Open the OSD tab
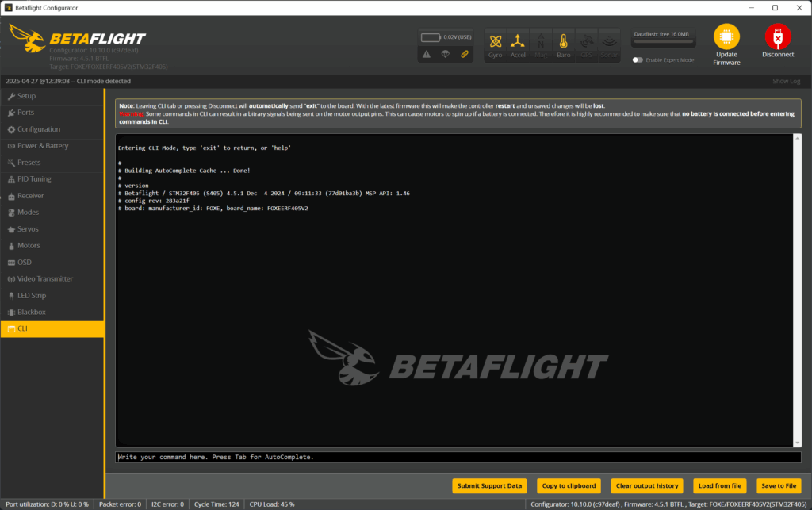 click(52, 263)
